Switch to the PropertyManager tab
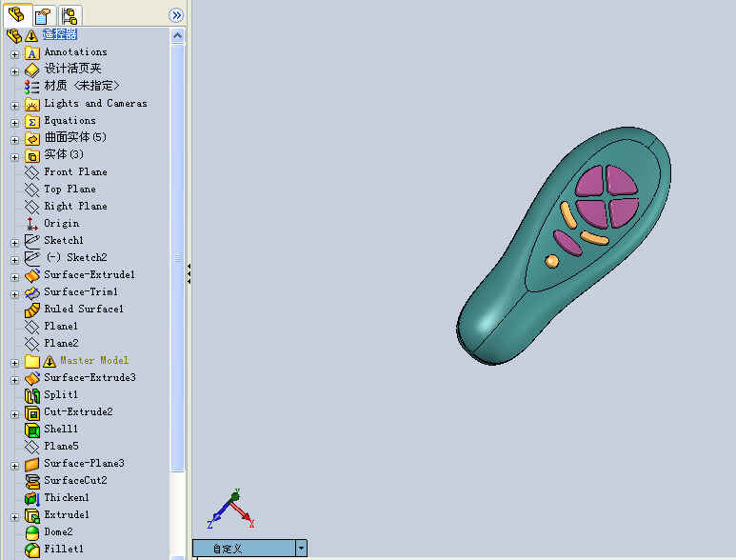 pos(43,16)
